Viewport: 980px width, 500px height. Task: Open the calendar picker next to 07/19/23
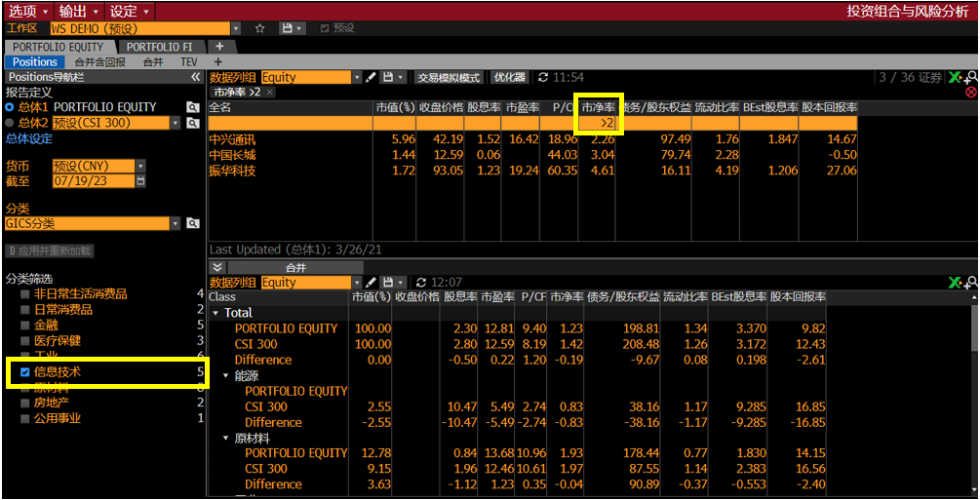point(141,181)
